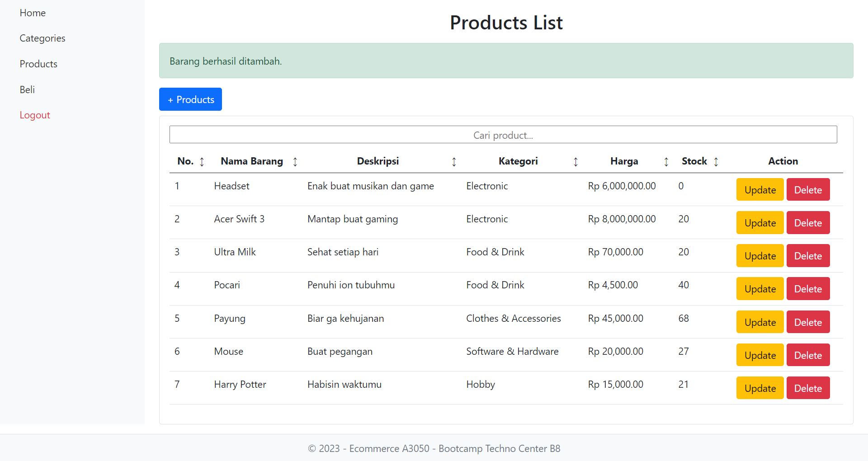Click the Kategori column sort icon
Screen dimensions: 868x461
576,162
